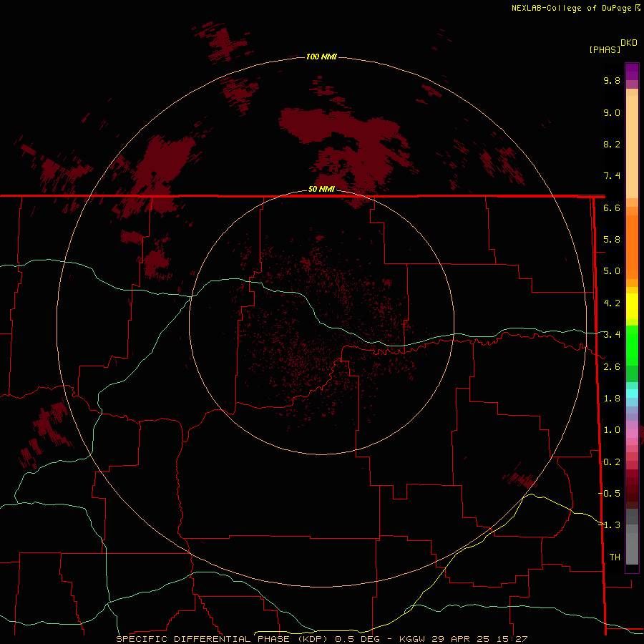Click the 50 NMI range ring label
The height and width of the screenshot is (644, 644).
click(x=321, y=189)
